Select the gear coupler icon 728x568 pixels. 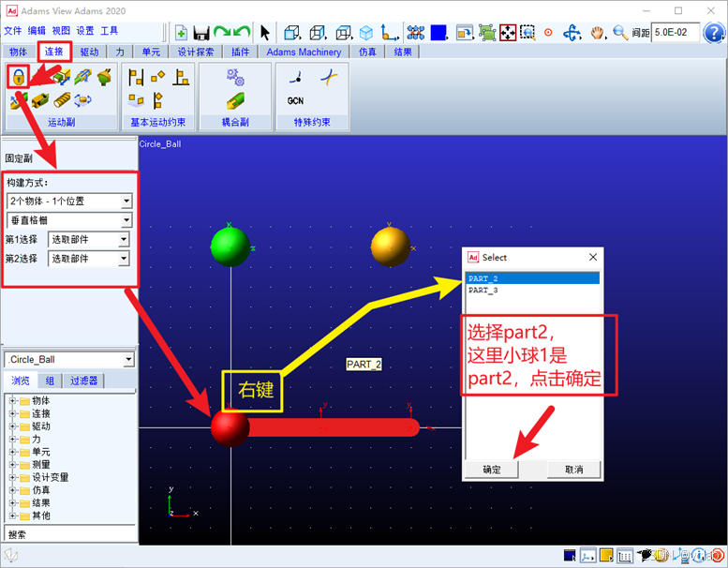pos(235,77)
